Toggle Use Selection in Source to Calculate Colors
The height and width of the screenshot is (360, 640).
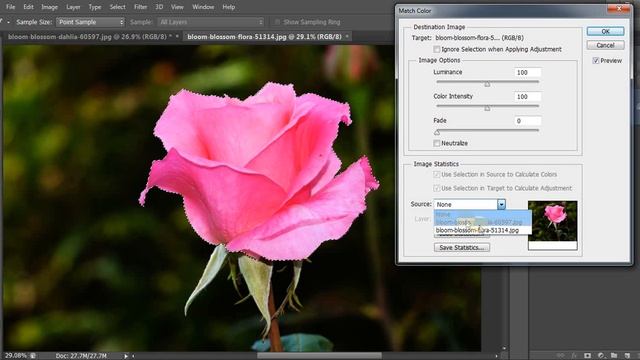click(x=437, y=174)
